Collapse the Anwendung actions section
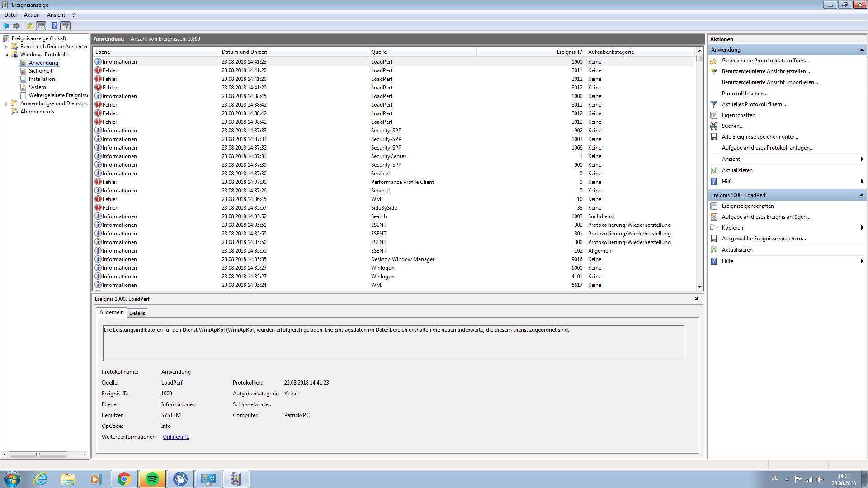The width and height of the screenshot is (868, 488). tap(861, 50)
